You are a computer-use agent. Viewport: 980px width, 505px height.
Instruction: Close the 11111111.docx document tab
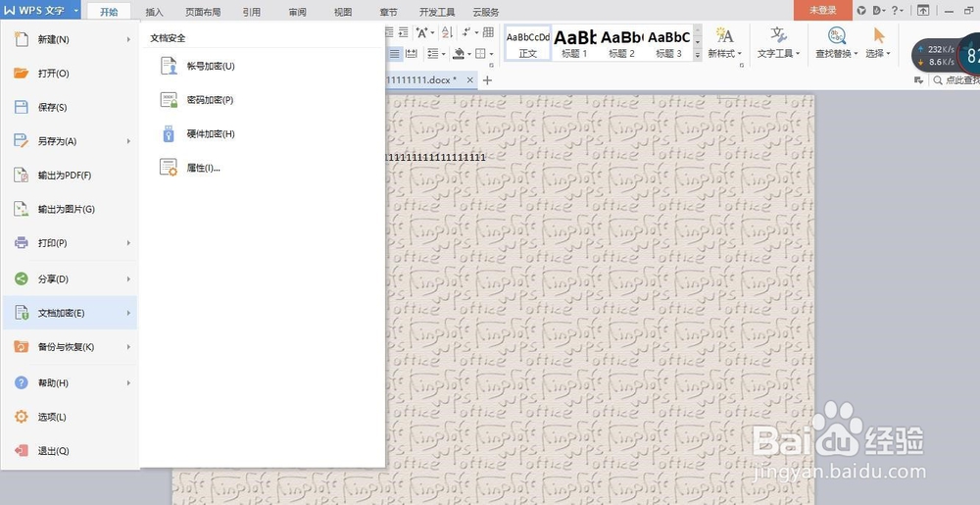click(x=469, y=80)
